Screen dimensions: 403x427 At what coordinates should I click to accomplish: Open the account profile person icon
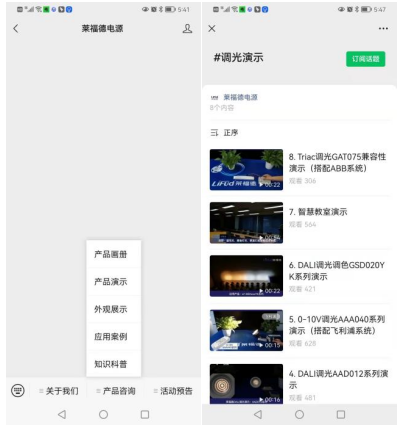click(x=187, y=29)
